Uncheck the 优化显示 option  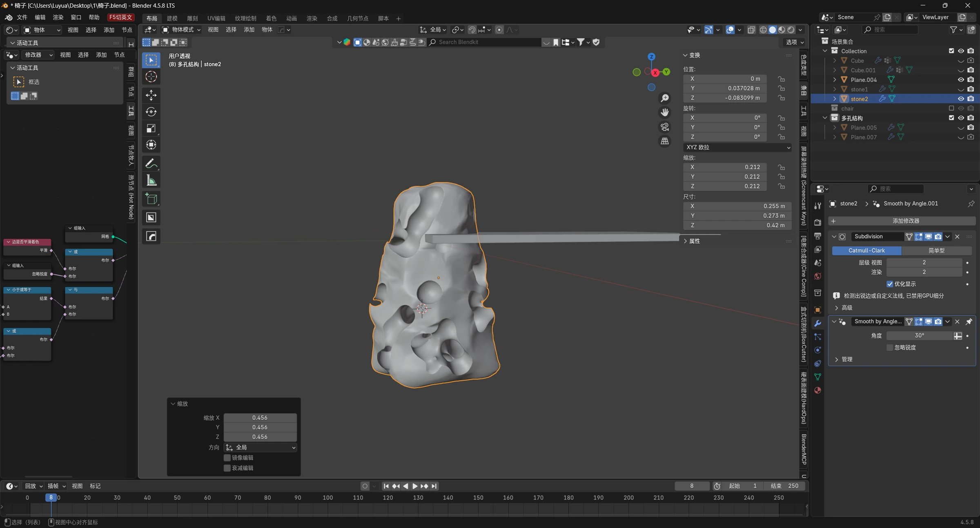pos(890,284)
